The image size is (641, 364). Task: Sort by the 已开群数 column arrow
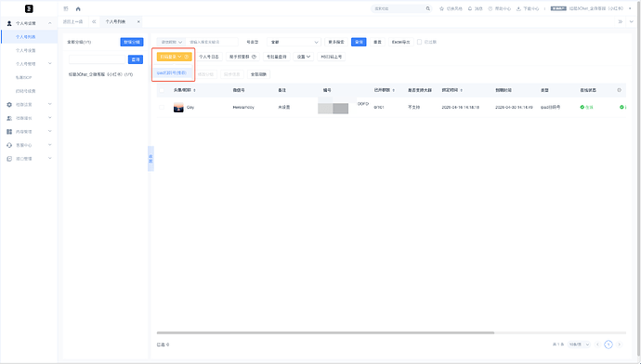394,90
